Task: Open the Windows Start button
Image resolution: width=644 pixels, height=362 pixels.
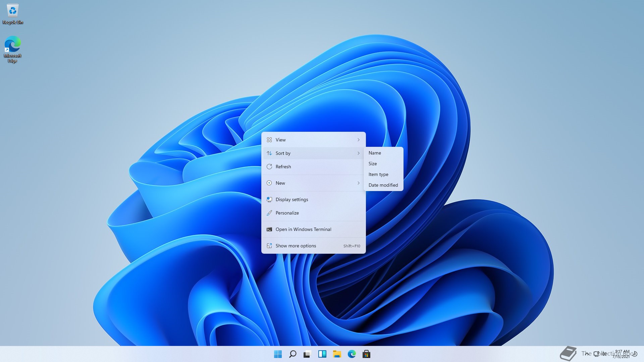Action: [278, 354]
